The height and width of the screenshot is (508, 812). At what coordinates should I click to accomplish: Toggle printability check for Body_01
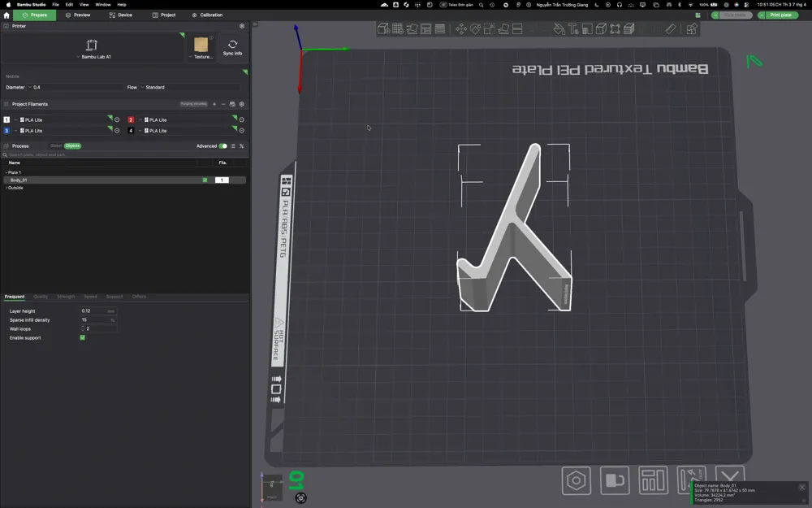point(205,180)
